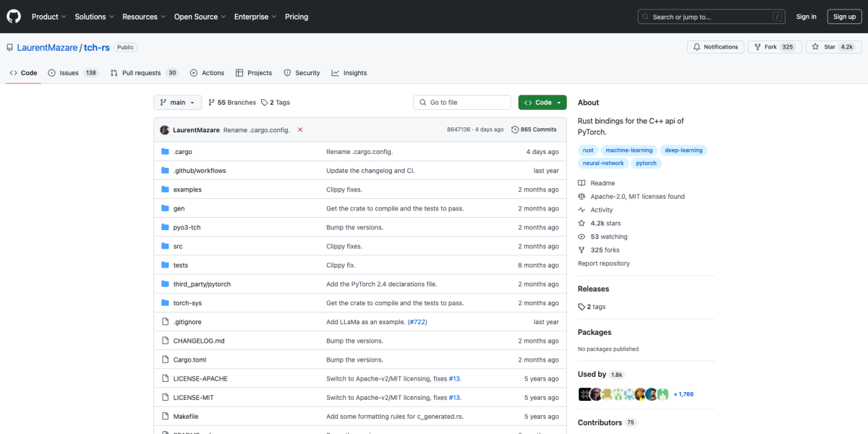Expand the green Code dropdown button
The width and height of the screenshot is (868, 434).
click(542, 103)
